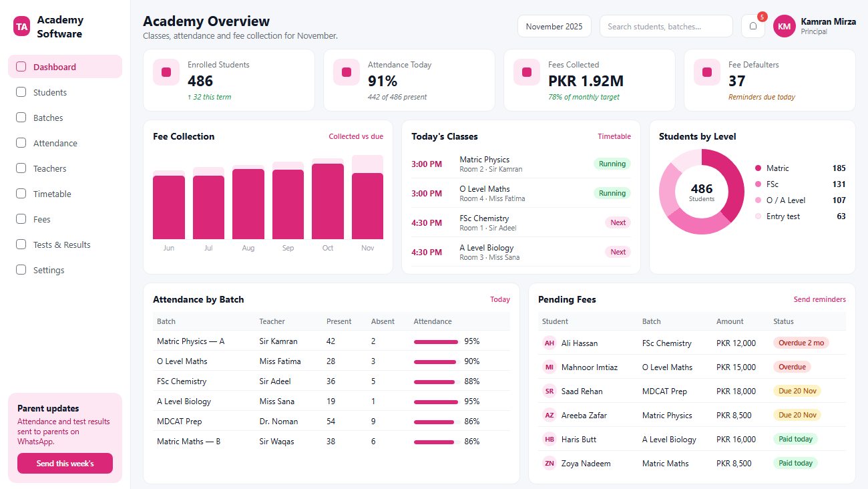Click the Matric legend color dot
The image size is (868, 489).
(758, 168)
